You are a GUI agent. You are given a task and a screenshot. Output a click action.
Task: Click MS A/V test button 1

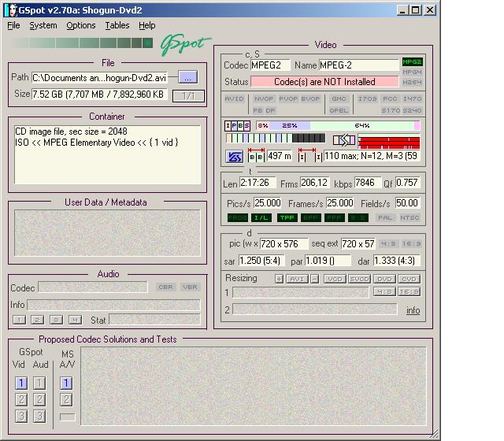(66, 383)
